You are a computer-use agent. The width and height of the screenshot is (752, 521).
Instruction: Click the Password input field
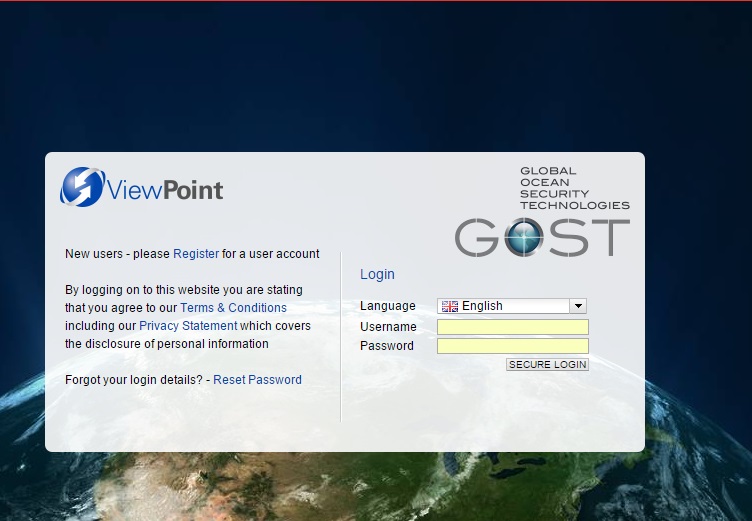(x=513, y=346)
